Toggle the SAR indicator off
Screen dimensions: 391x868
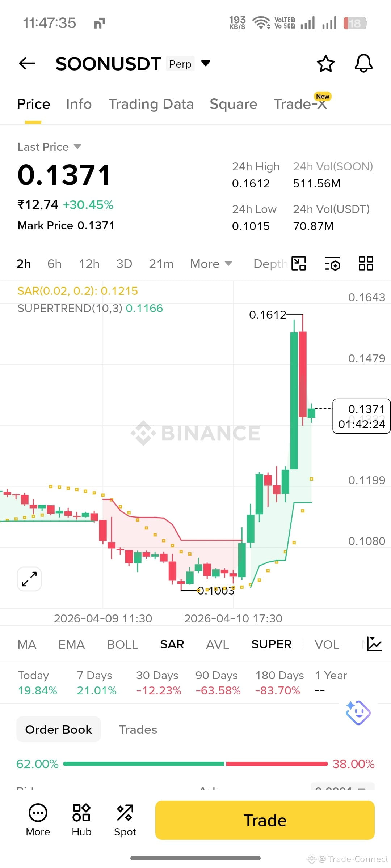click(172, 644)
